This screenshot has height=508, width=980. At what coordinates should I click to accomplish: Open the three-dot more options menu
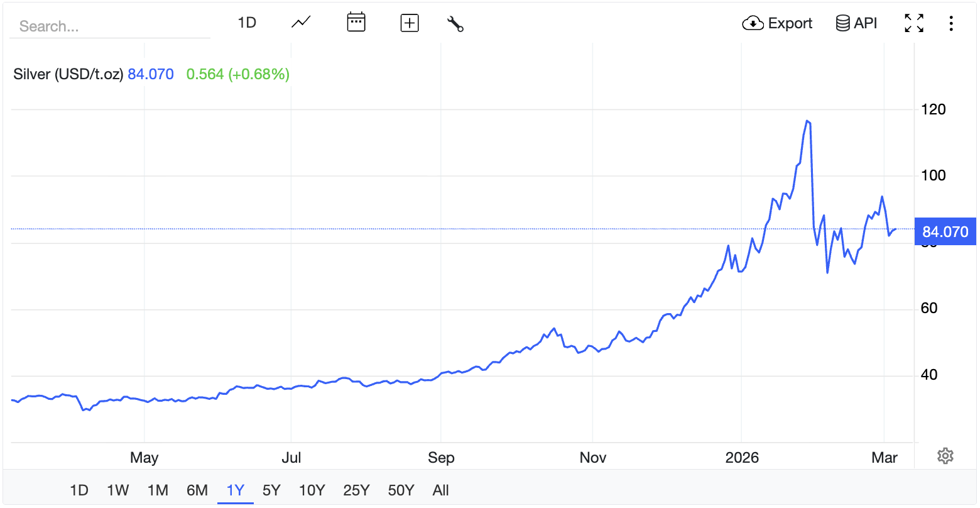pyautogui.click(x=951, y=24)
